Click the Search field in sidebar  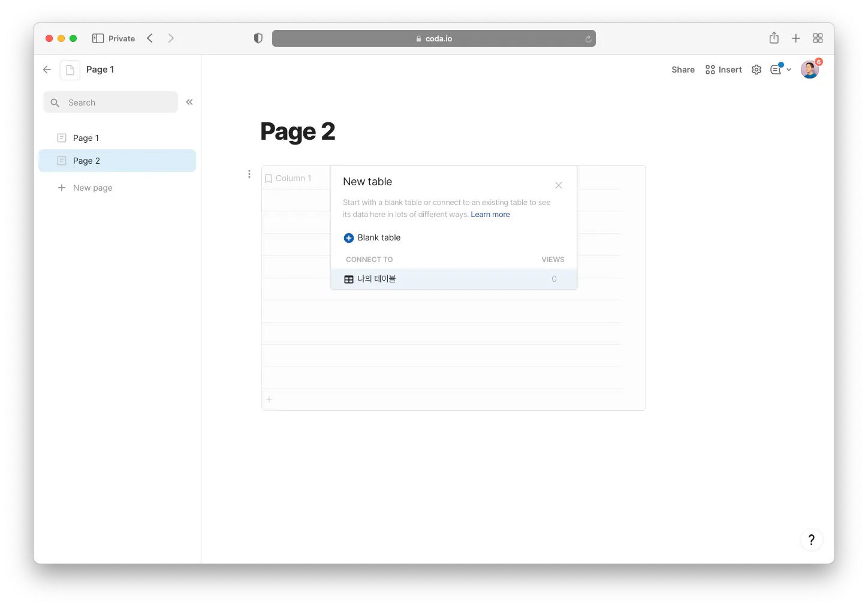pyautogui.click(x=111, y=102)
